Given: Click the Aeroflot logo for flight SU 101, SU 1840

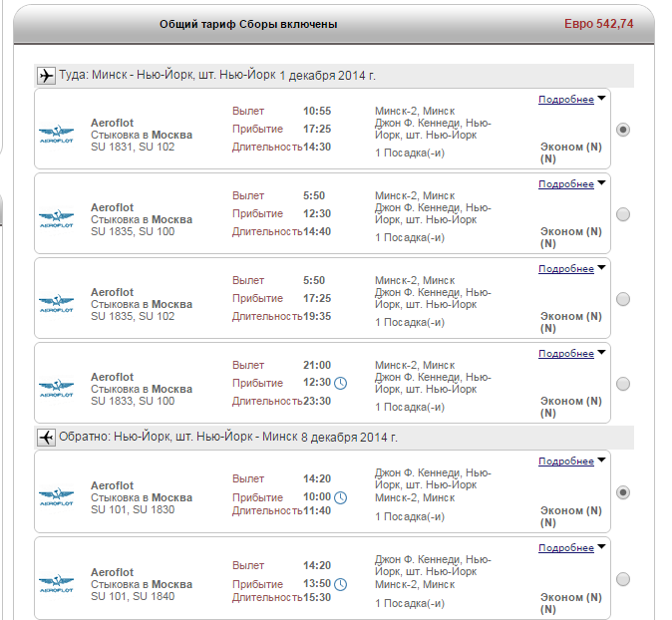Looking at the screenshot, I should click(x=57, y=583).
